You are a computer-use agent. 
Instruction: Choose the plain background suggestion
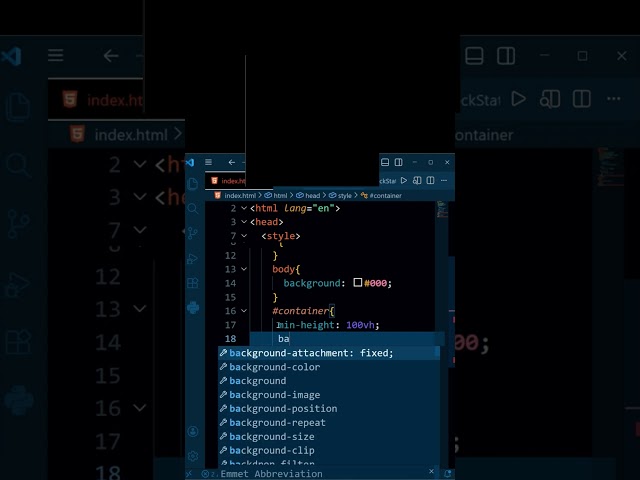pyautogui.click(x=329, y=381)
